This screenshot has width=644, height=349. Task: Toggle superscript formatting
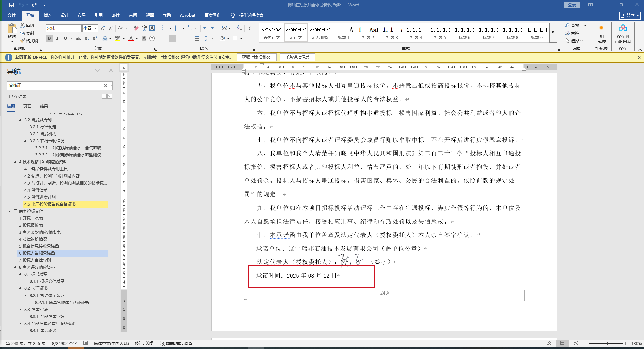pos(95,38)
